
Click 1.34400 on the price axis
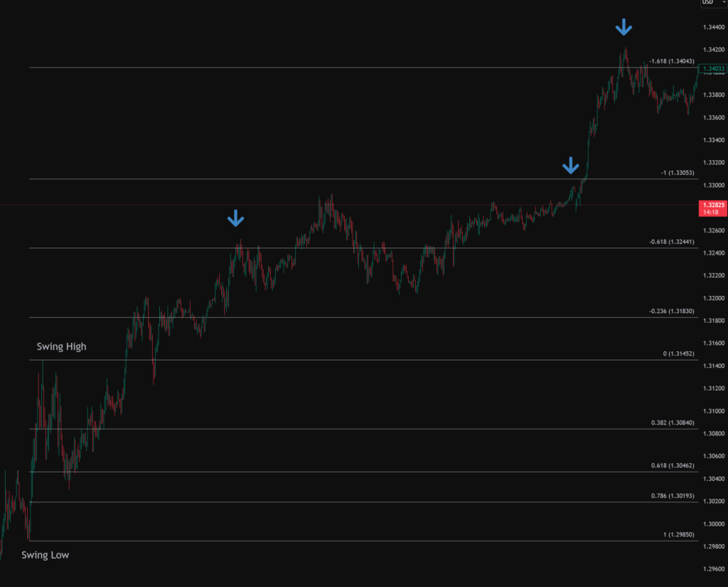pos(714,28)
